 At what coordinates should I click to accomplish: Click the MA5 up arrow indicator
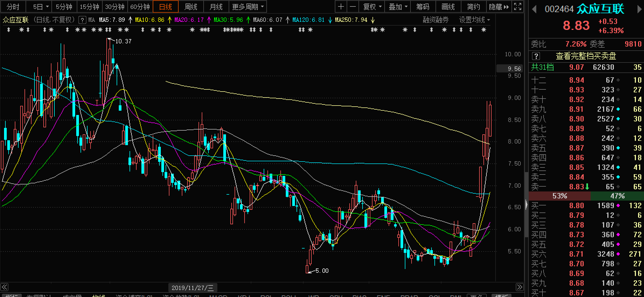click(x=130, y=20)
